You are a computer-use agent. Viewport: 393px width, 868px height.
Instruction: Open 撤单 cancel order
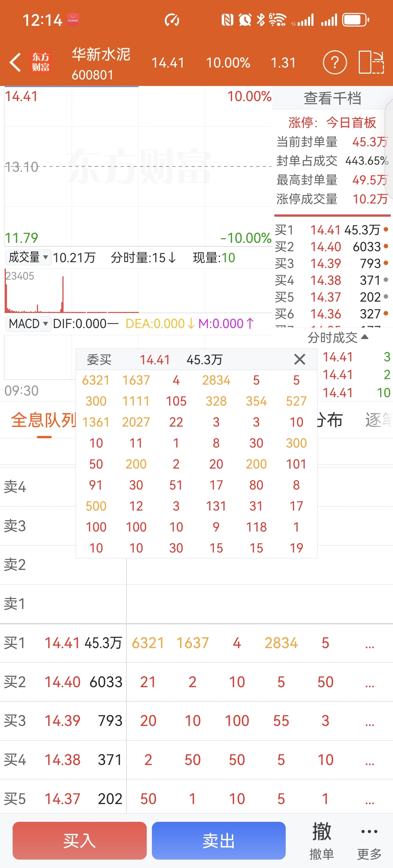pyautogui.click(x=322, y=840)
